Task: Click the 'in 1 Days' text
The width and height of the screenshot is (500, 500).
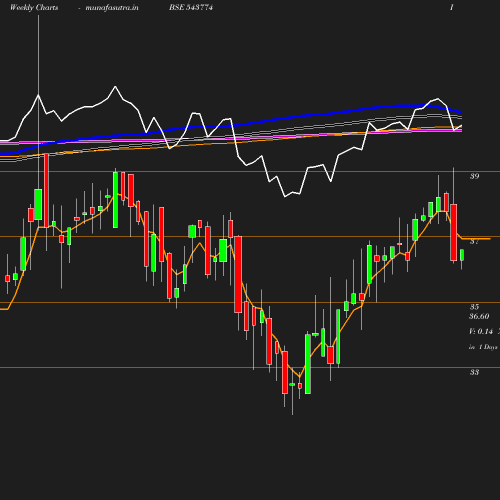Action: 483,347
